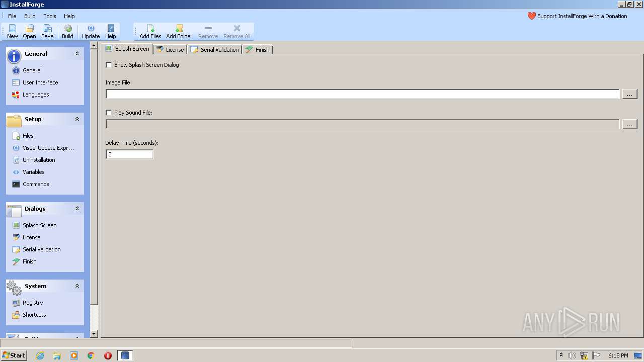Image resolution: width=644 pixels, height=362 pixels.
Task: Click the Delay Time seconds field
Action: [129, 154]
